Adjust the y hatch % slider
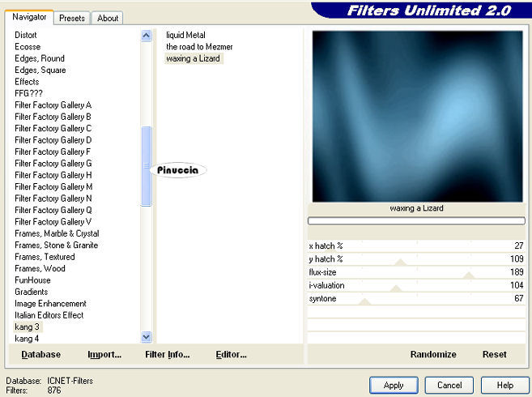The image size is (532, 397). (417, 258)
